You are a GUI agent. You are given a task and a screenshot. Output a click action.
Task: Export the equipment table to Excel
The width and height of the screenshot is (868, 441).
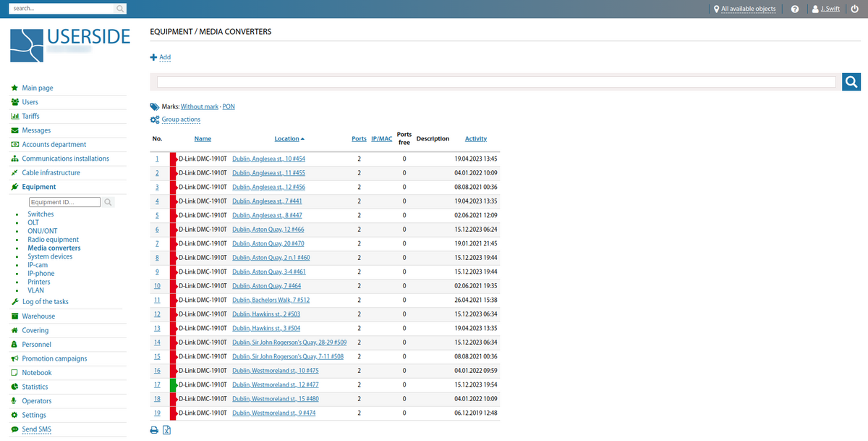coord(167,429)
